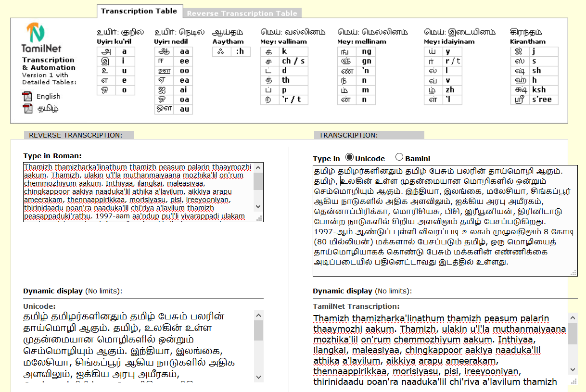Screen dimensions: 586x392
Task: Open the English detailed tables link
Action: click(49, 96)
